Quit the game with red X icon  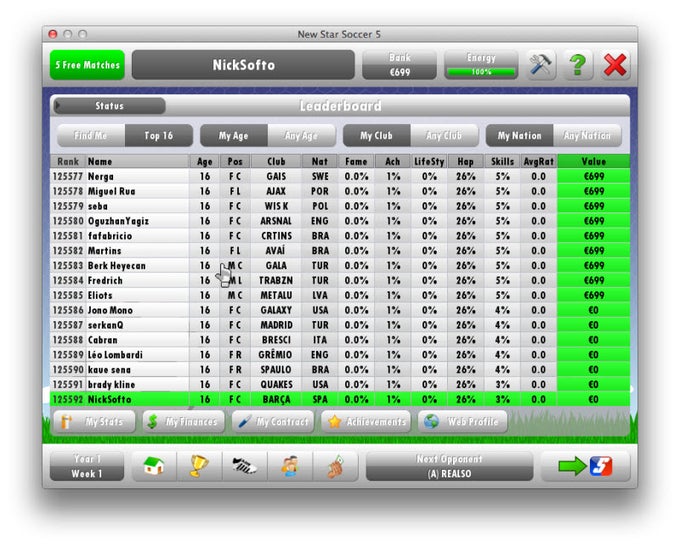pos(615,65)
